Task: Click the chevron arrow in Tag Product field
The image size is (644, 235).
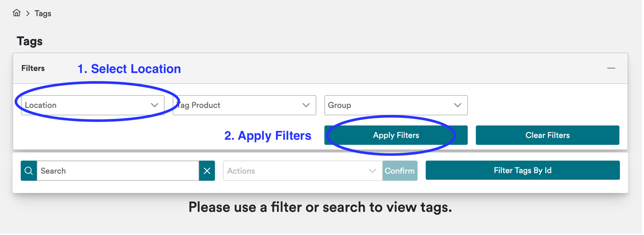Action: point(306,105)
